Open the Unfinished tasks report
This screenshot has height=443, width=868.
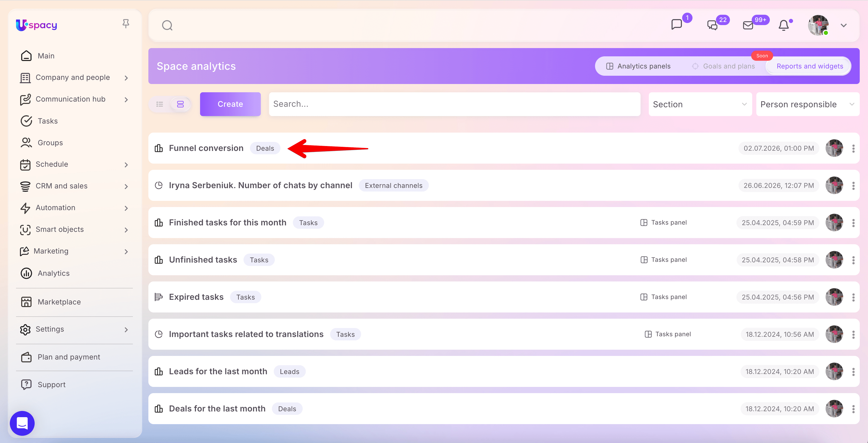point(203,260)
